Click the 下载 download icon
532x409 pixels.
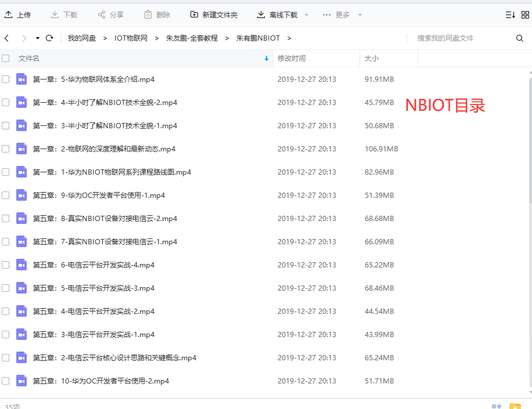[x=55, y=15]
